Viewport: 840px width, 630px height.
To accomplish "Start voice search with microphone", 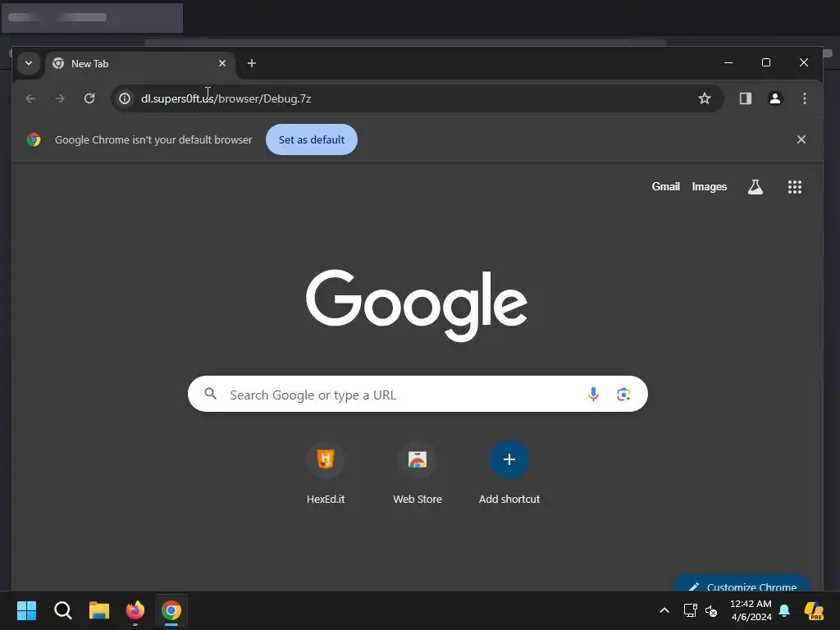I will (593, 395).
